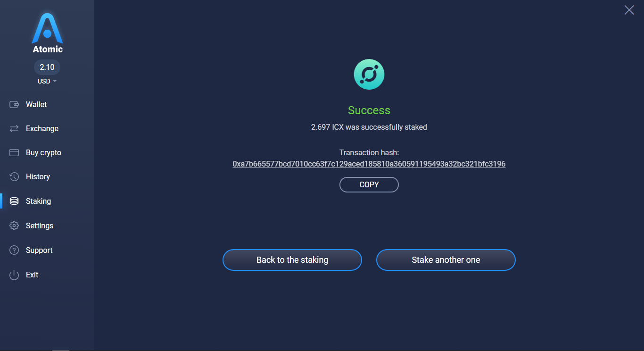
Task: Click Stake another one button
Action: [446, 260]
